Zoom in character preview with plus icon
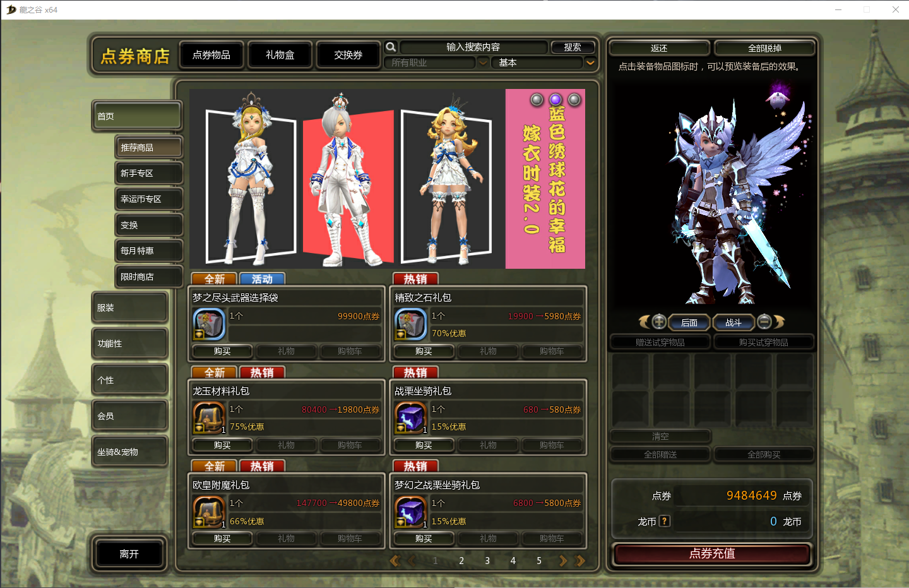 pyautogui.click(x=659, y=322)
